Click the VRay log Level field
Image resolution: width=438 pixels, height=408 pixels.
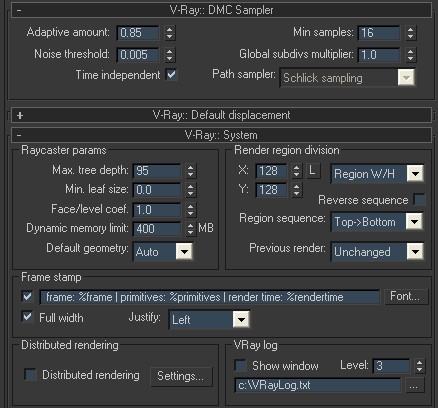pyautogui.click(x=391, y=366)
